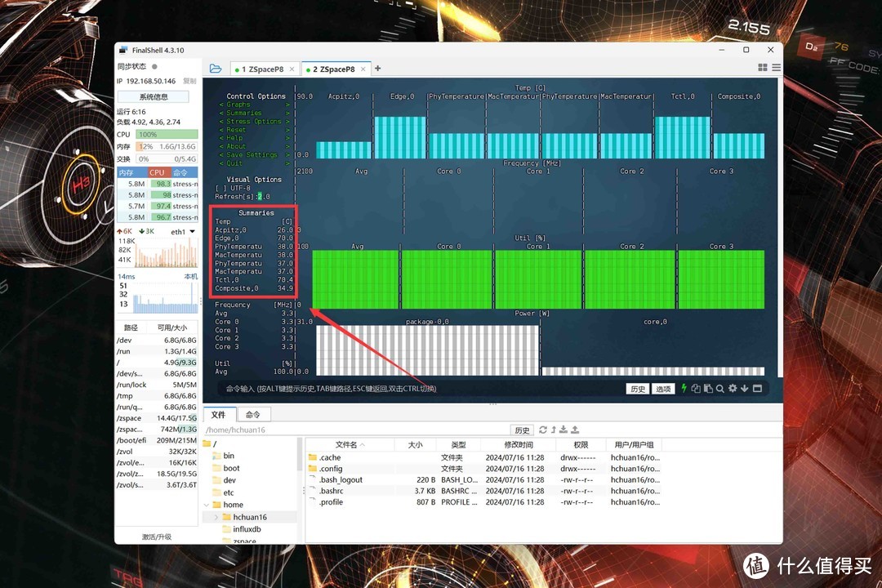882x588 pixels.
Task: Click the CPU usage progress bar
Action: tap(167, 134)
